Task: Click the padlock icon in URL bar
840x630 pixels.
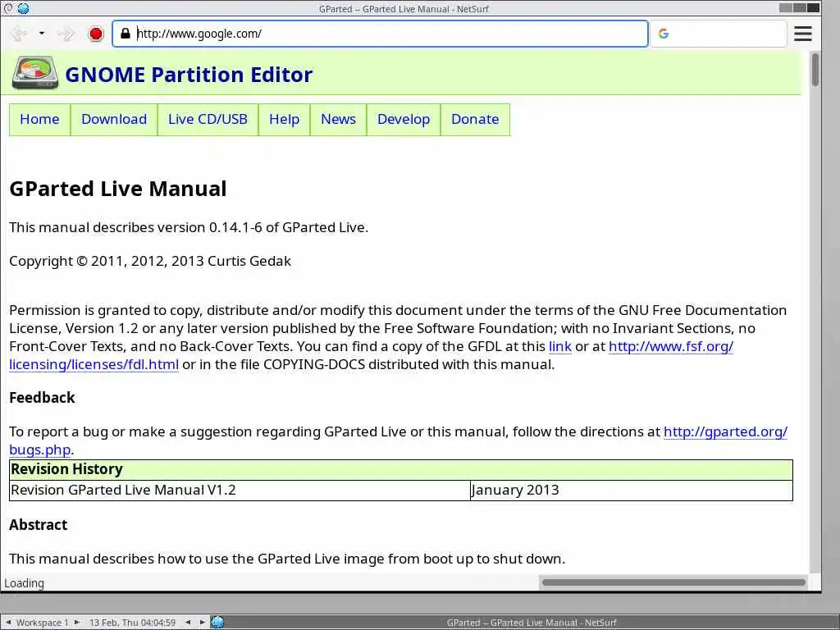Action: coord(126,33)
